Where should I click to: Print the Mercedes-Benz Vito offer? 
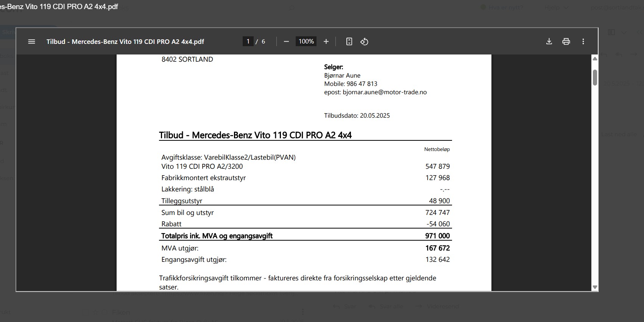click(566, 42)
